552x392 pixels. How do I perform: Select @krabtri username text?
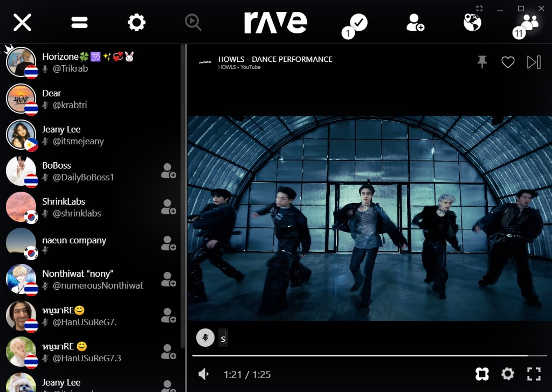click(x=70, y=105)
